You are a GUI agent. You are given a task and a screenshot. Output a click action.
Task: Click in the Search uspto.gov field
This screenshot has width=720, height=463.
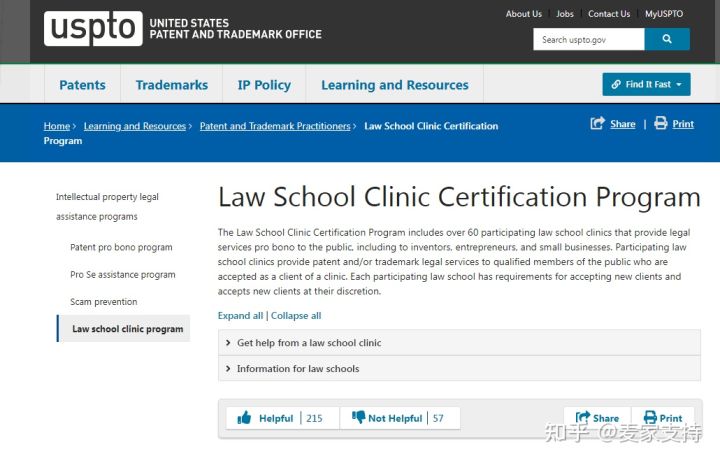(x=588, y=40)
